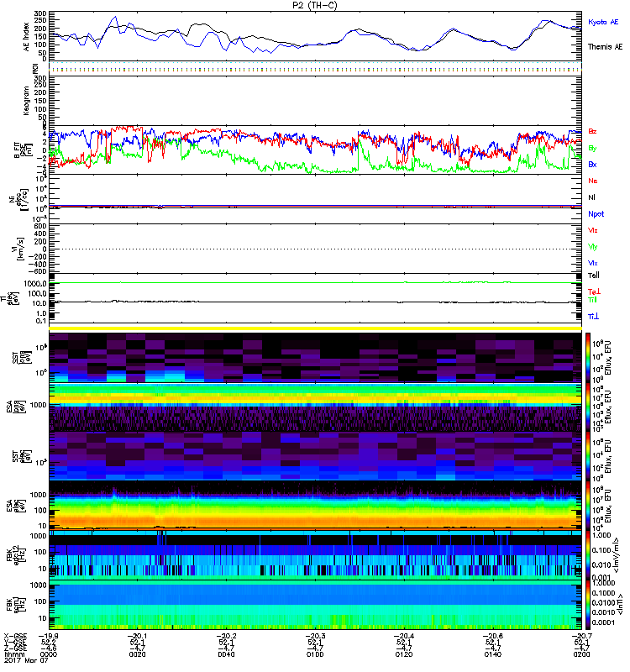Click the red Bz legend entry
Screen dimensions: 630x672
pyautogui.click(x=592, y=132)
